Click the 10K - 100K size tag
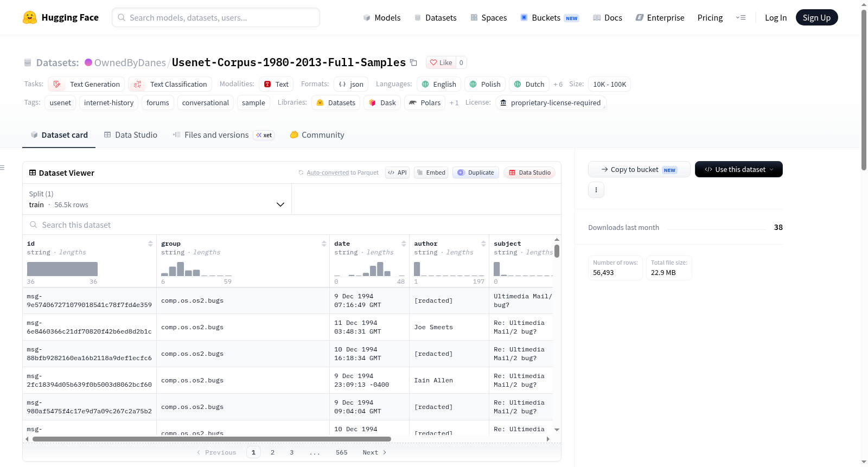The image size is (868, 467). pyautogui.click(x=610, y=84)
